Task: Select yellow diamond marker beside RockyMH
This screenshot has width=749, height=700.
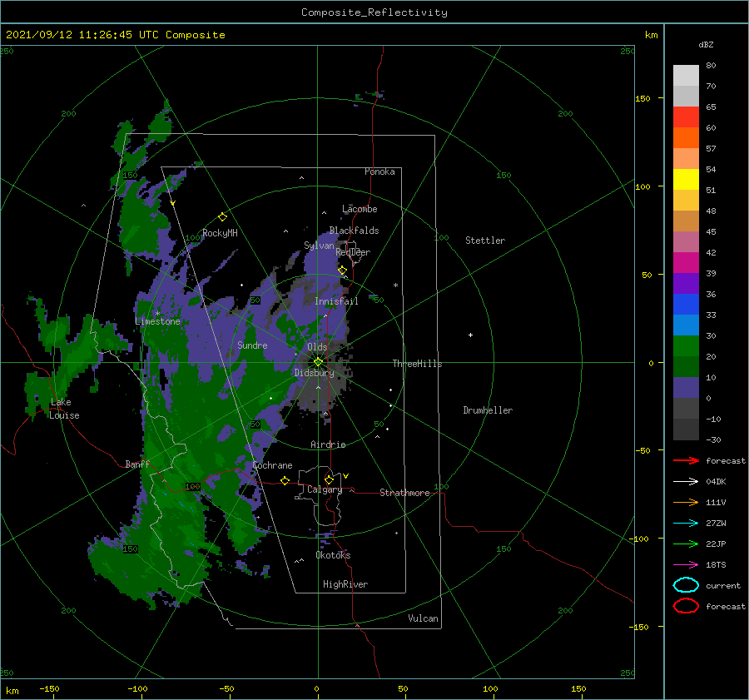Action: (x=222, y=217)
